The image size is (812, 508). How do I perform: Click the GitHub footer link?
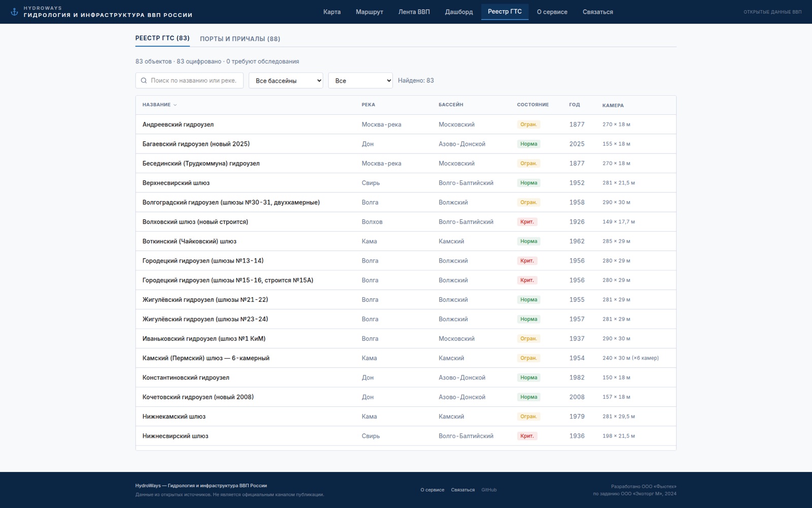[x=489, y=490]
